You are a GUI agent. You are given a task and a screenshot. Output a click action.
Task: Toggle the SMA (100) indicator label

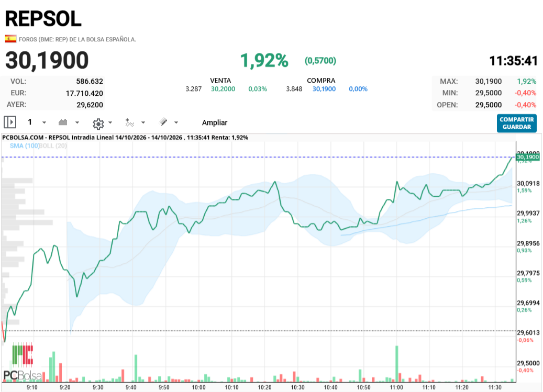(x=24, y=145)
